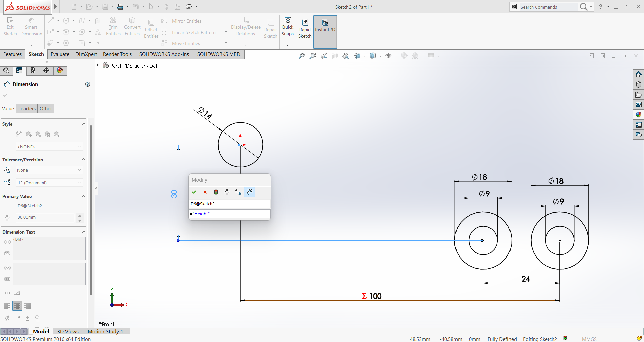Image resolution: width=644 pixels, height=342 pixels.
Task: Collapse the Primary Value section
Action: tap(84, 196)
